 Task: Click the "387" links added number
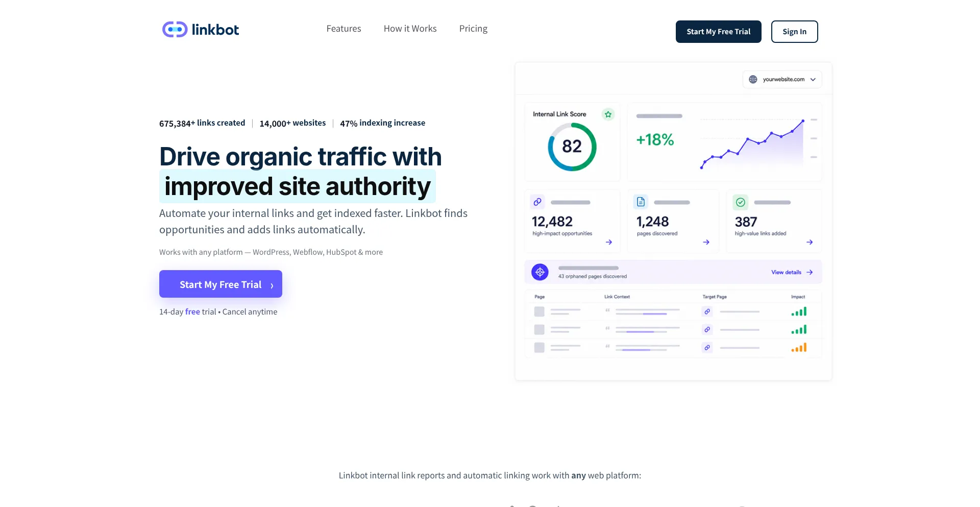click(746, 222)
